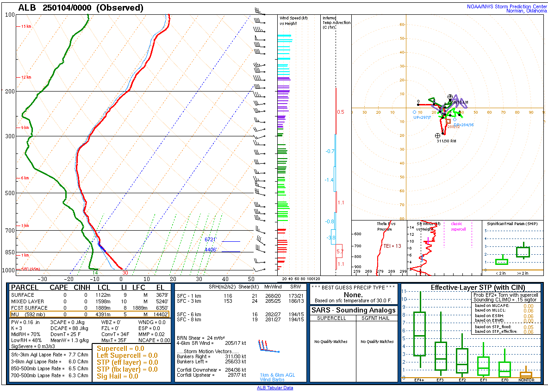548x392 pixels.
Task: Click the 'DCAPE = 88 J/kg' value
Action: pyautogui.click(x=69, y=329)
